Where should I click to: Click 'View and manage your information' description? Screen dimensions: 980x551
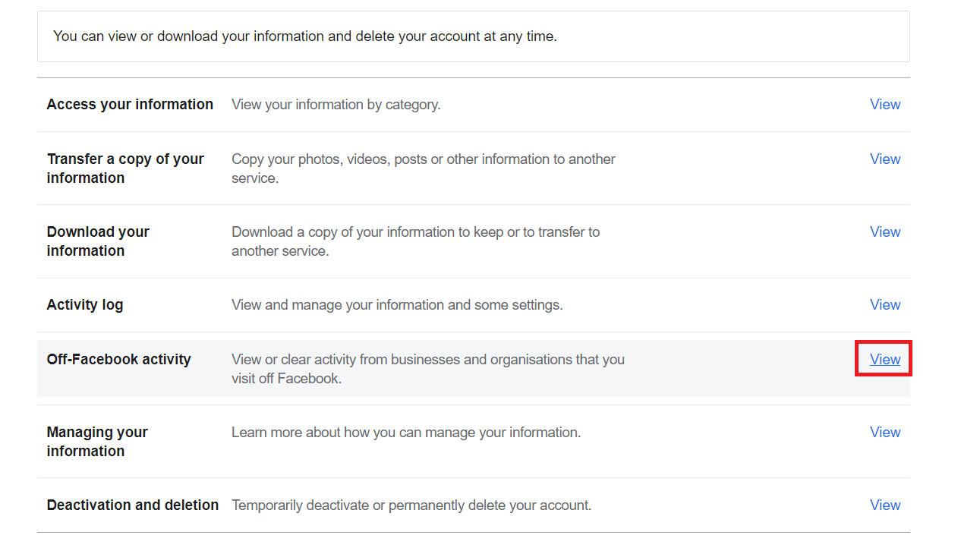[397, 305]
